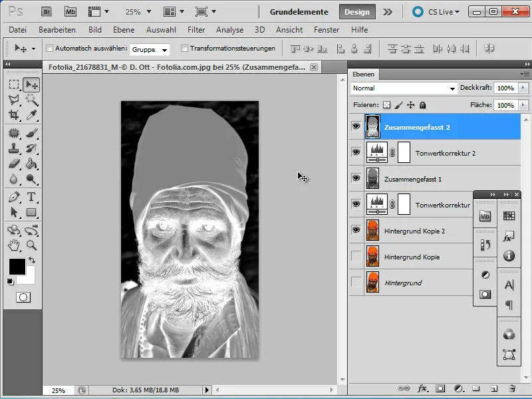Select the Rectangle shape tool

[x=31, y=212]
